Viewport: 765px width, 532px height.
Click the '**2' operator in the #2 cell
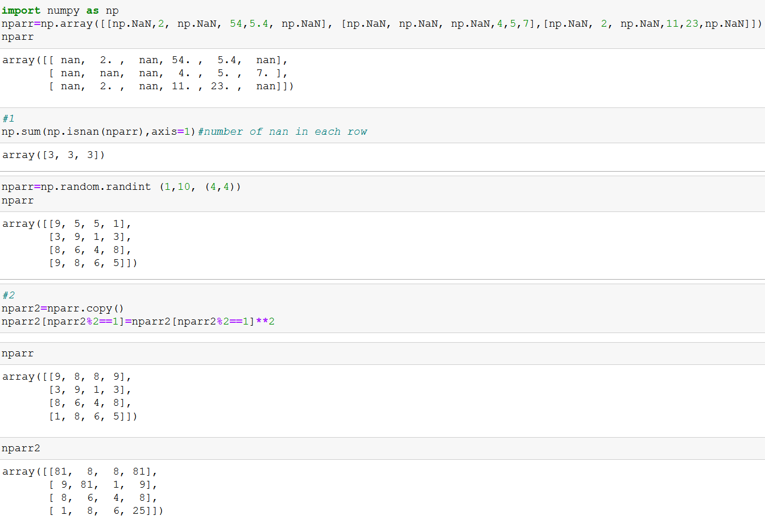point(265,322)
